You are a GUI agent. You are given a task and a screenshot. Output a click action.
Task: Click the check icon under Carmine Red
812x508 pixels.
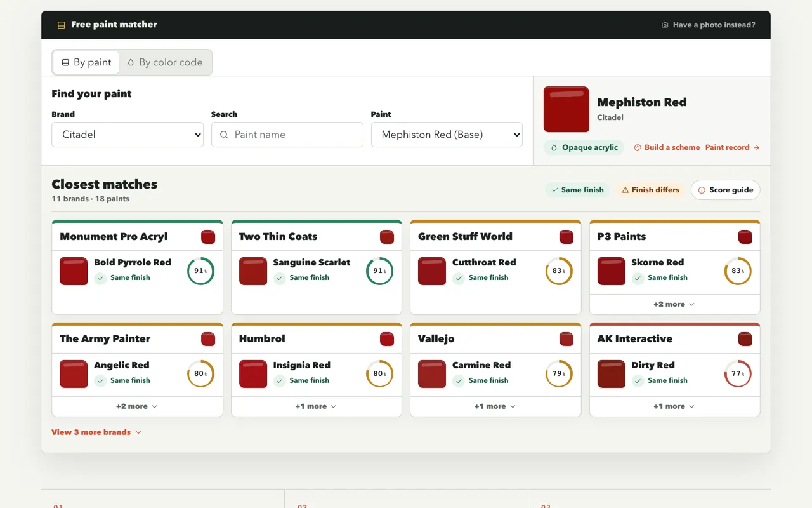[x=459, y=381]
